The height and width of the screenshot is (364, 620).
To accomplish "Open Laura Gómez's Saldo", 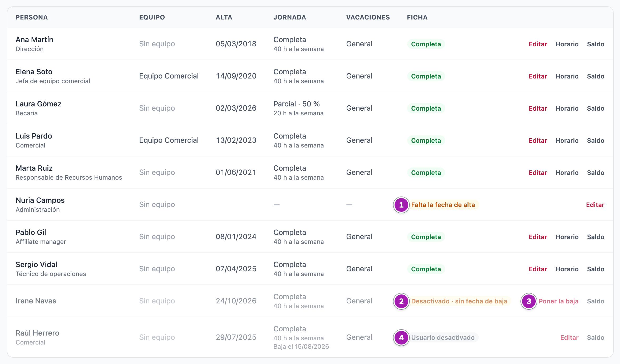I will (x=596, y=108).
